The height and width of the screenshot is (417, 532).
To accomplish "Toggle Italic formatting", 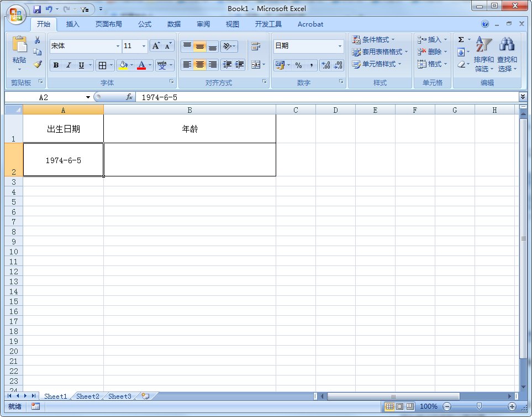I will click(69, 65).
